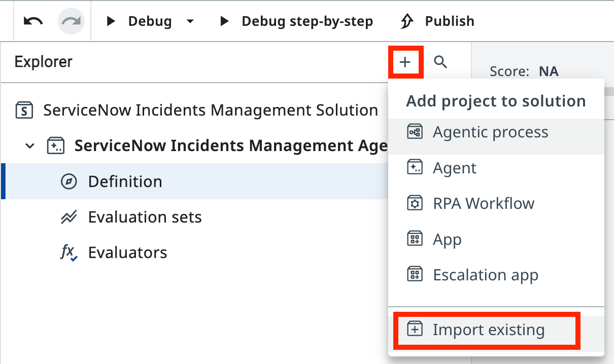Click the Escalation app icon
This screenshot has width=614, height=364.
click(415, 275)
